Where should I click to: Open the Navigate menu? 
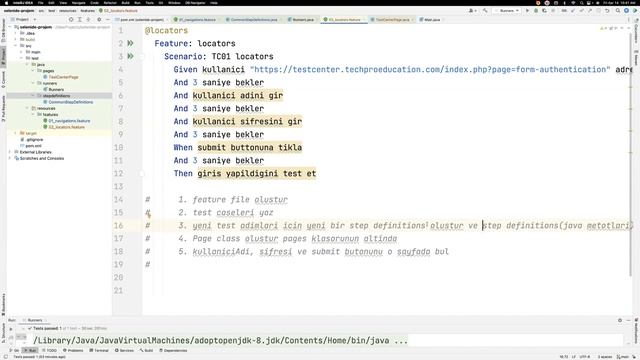(x=78, y=3)
